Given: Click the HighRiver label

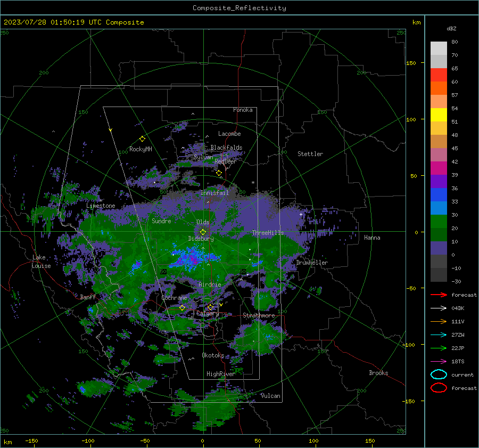Looking at the screenshot, I should pos(220,374).
